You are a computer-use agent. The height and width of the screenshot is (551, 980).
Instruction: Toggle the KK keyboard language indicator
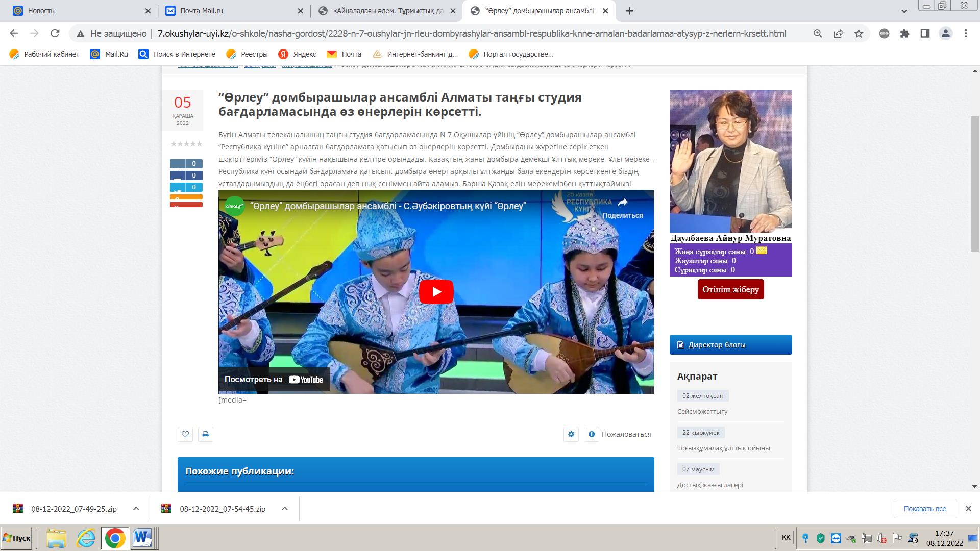pos(786,537)
